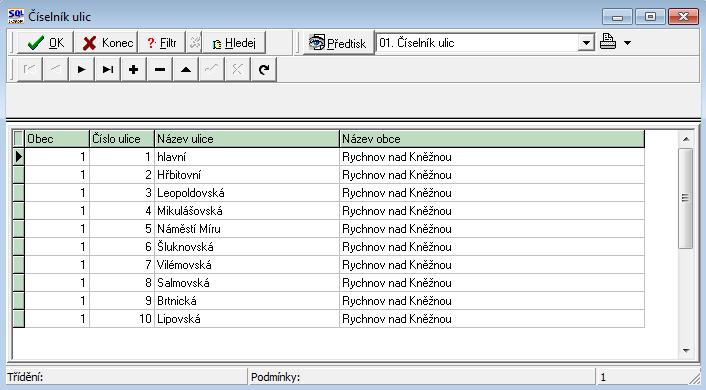Screen dimensions: 706x390
Task: Close the dialog with Konec
Action: click(107, 43)
